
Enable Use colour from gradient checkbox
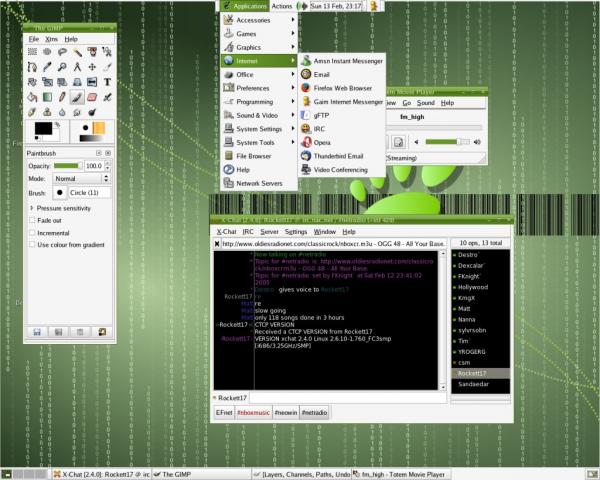[32, 245]
